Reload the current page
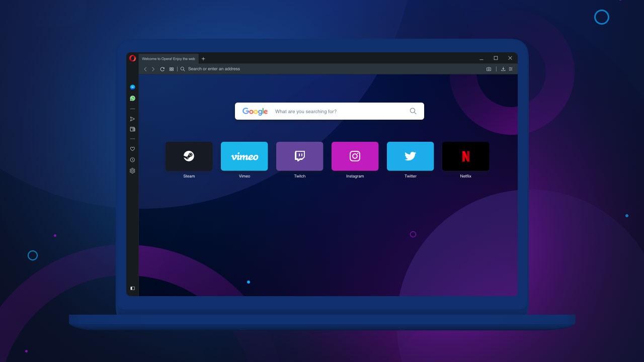644x362 pixels. pyautogui.click(x=163, y=69)
